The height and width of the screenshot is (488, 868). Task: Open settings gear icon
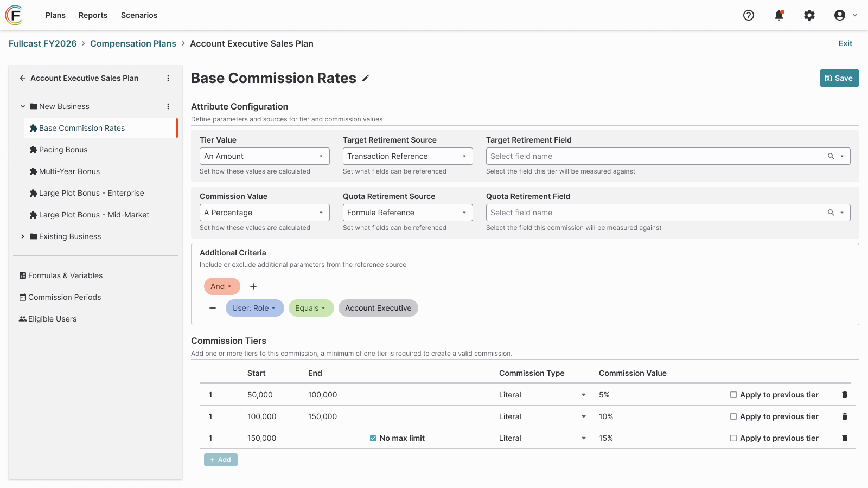[809, 15]
